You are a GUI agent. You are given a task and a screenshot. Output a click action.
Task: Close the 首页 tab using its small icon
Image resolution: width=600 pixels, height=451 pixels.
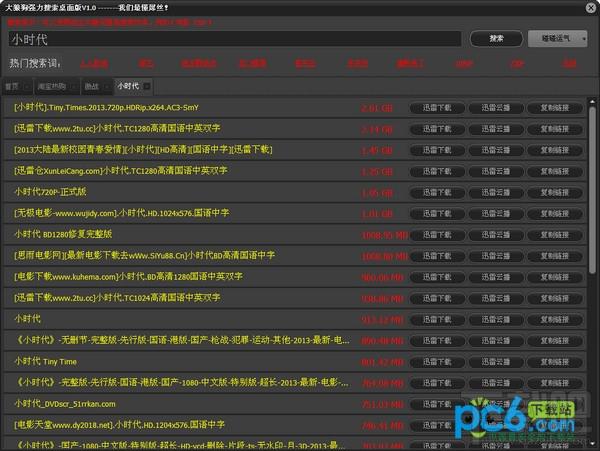[x=27, y=87]
